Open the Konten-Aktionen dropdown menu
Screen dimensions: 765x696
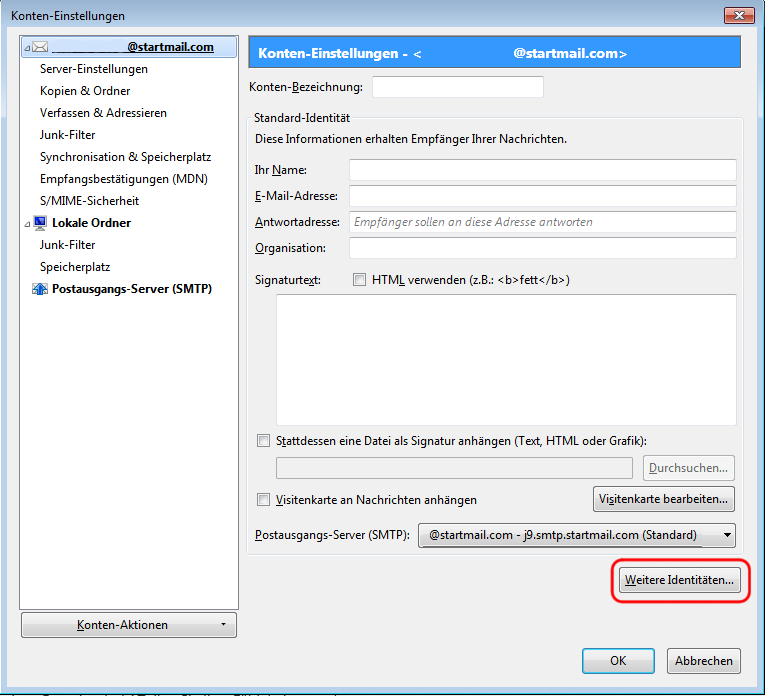(x=129, y=625)
